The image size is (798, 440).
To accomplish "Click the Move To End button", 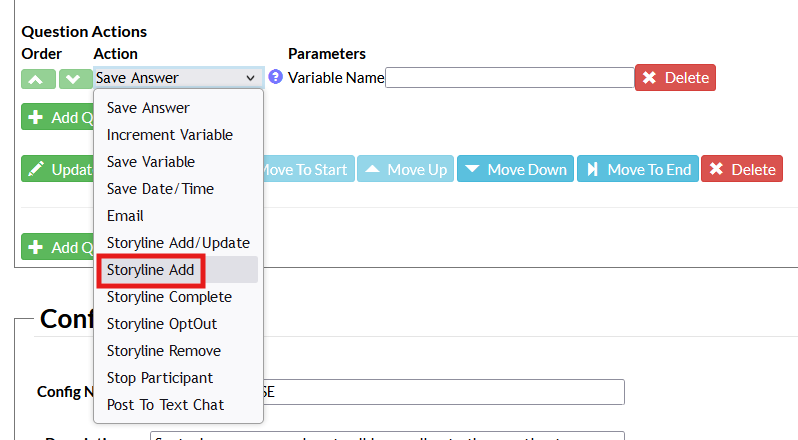I will 638,169.
